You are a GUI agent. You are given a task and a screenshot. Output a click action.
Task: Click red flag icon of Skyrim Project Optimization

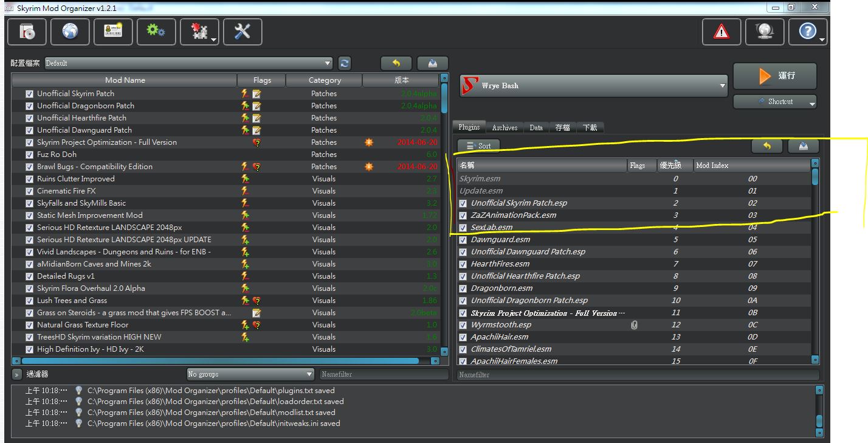click(257, 142)
